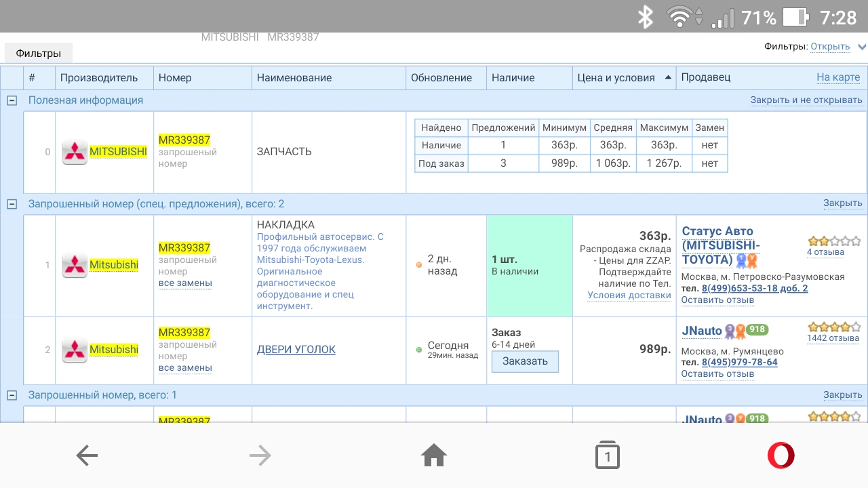Click Mitsubishi logo in row 1
This screenshot has width=868, height=488.
[x=75, y=265]
